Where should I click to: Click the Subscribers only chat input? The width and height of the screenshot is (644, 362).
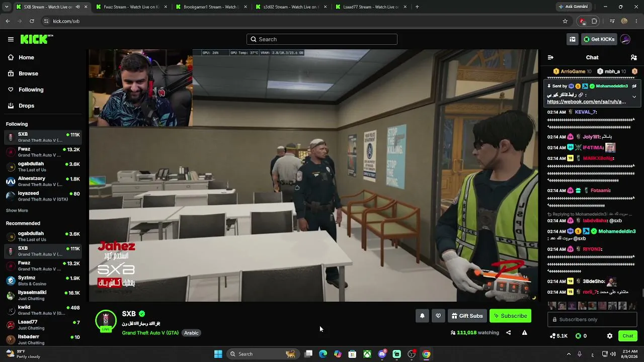point(592,319)
